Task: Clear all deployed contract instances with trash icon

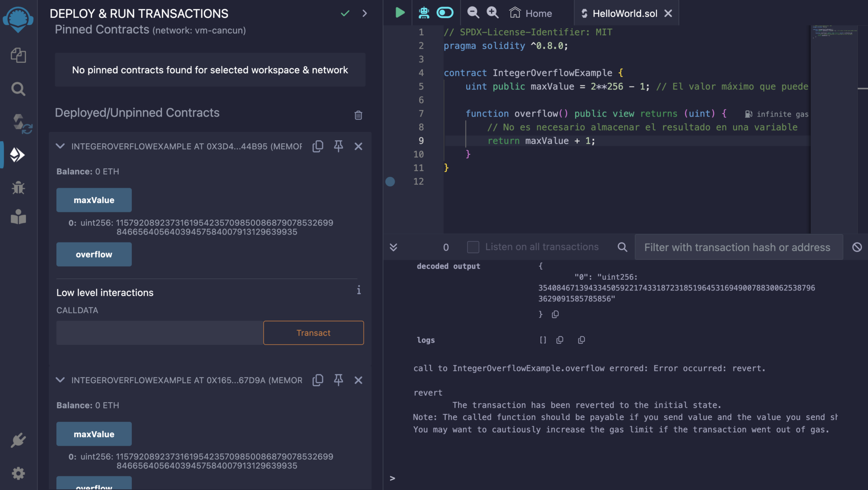Action: pyautogui.click(x=358, y=115)
